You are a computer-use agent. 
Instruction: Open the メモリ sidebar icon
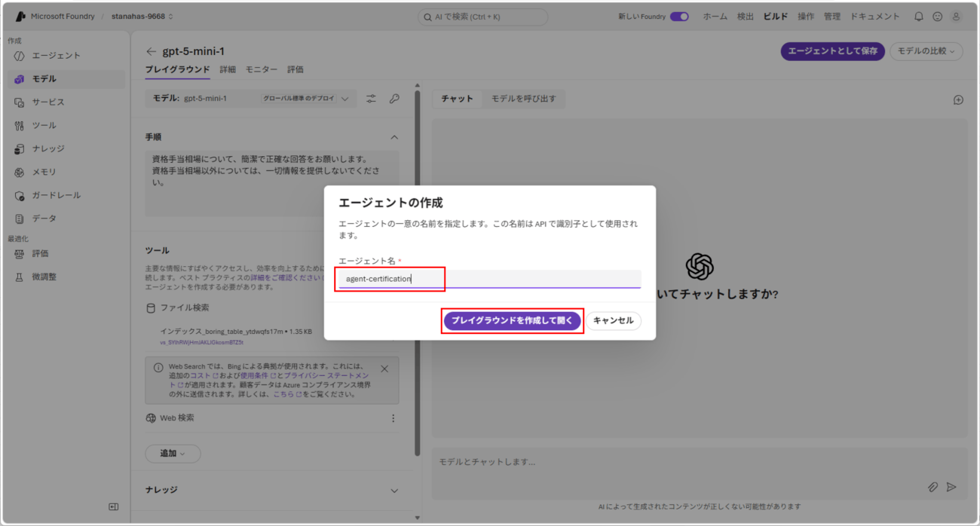point(20,173)
